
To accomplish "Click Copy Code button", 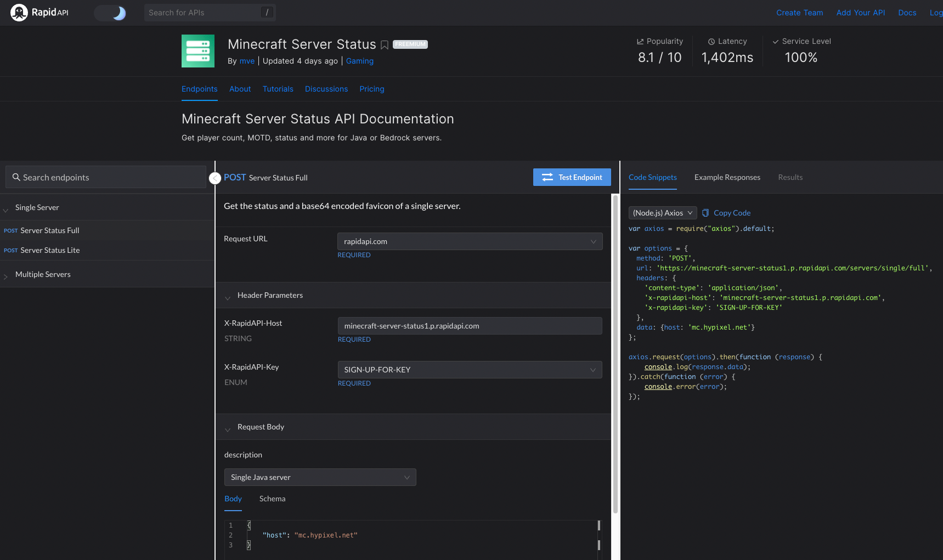I will pyautogui.click(x=726, y=213).
